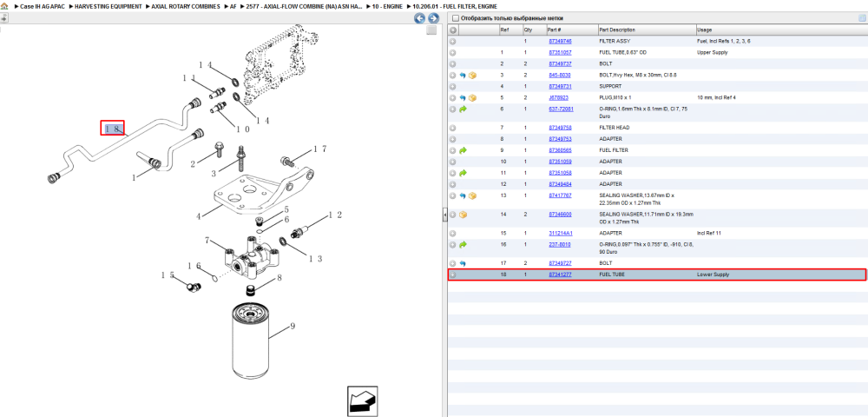Expand breadcrumb arrow before AXIAL ROTARY COMBINES
The image size is (868, 417).
(148, 7)
